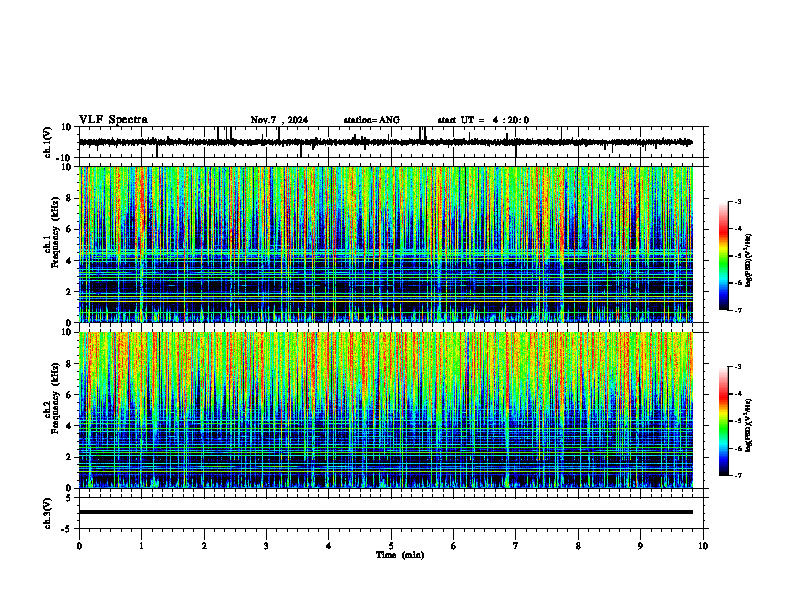
Task: Click the 'ch.3(V)' axis label
Action: (x=48, y=513)
